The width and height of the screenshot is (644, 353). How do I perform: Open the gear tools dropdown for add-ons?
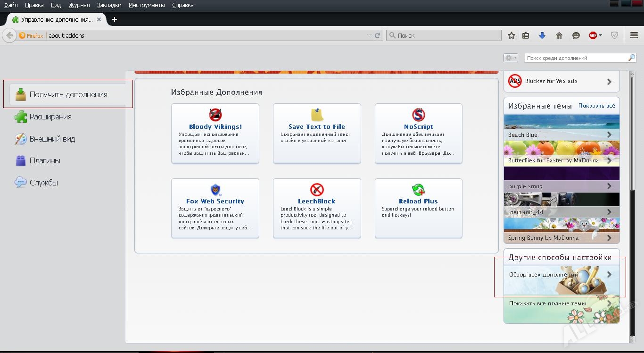511,58
